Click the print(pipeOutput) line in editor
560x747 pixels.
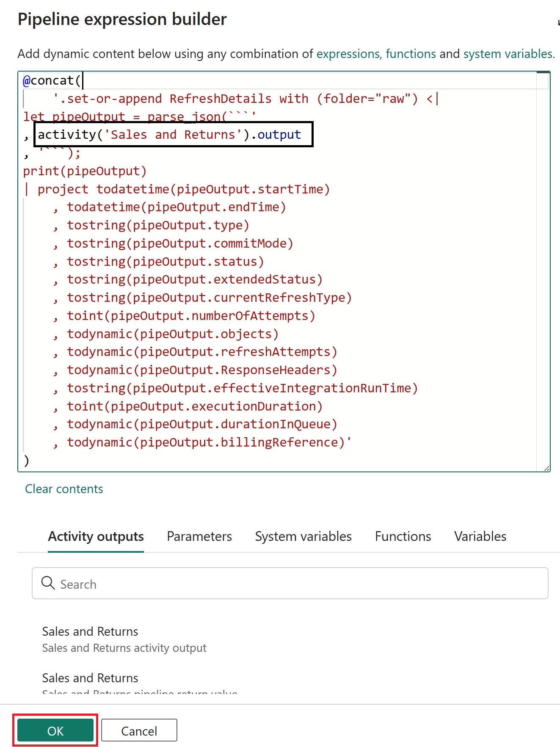85,171
